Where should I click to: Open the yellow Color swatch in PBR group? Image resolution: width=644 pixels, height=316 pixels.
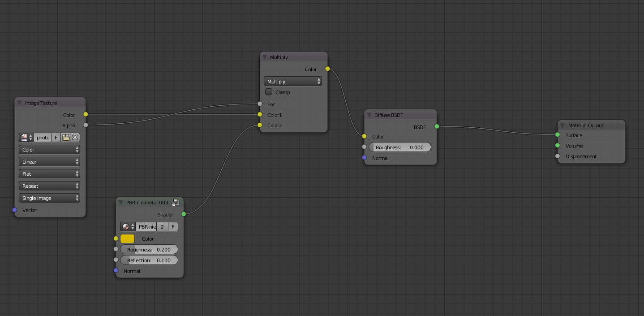(127, 238)
